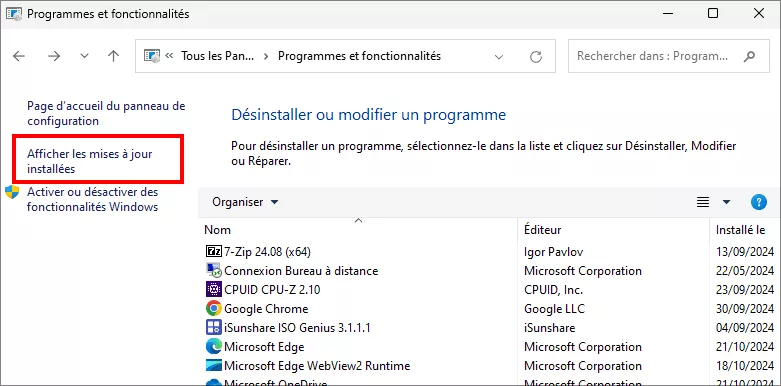Click the Google LLC publisher cell
Viewport: 781px width, 386px height.
pyautogui.click(x=554, y=309)
